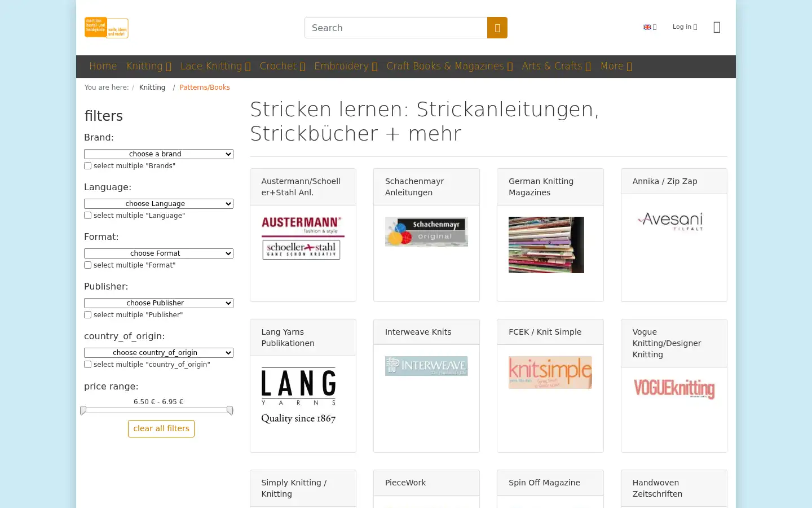This screenshot has height=508, width=812.
Task: Expand the Crochet menu
Action: (283, 66)
